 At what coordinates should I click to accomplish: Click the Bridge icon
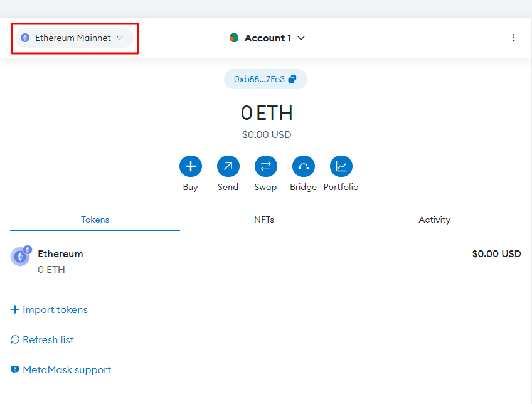pyautogui.click(x=304, y=166)
